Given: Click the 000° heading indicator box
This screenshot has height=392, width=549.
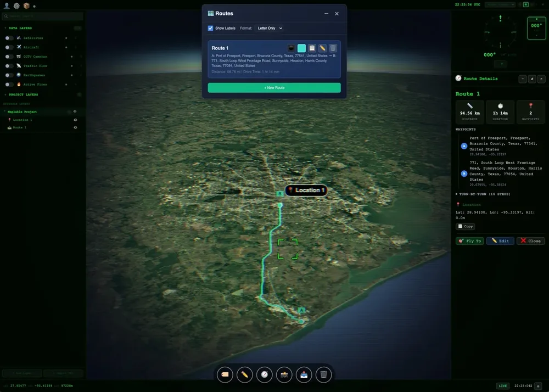Looking at the screenshot, I should [x=536, y=28].
